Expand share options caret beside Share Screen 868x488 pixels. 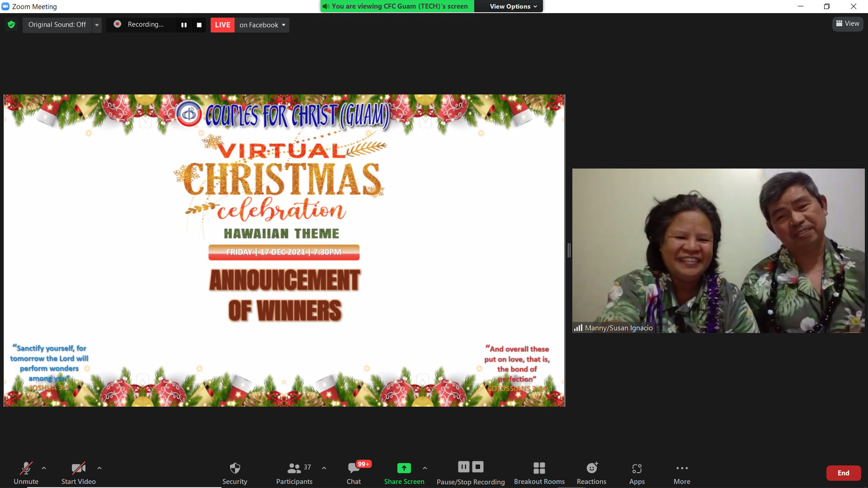(425, 468)
